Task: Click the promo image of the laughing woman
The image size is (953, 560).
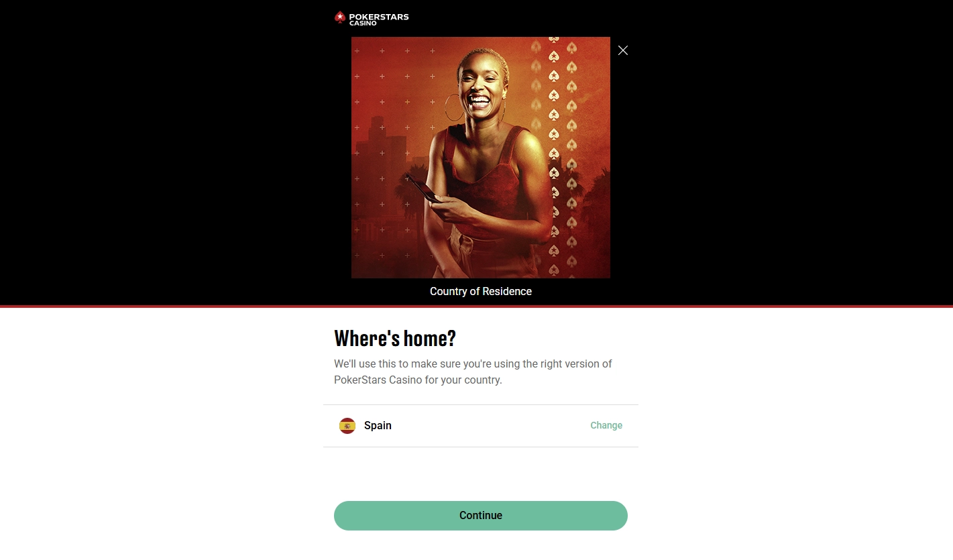Action: click(x=481, y=158)
